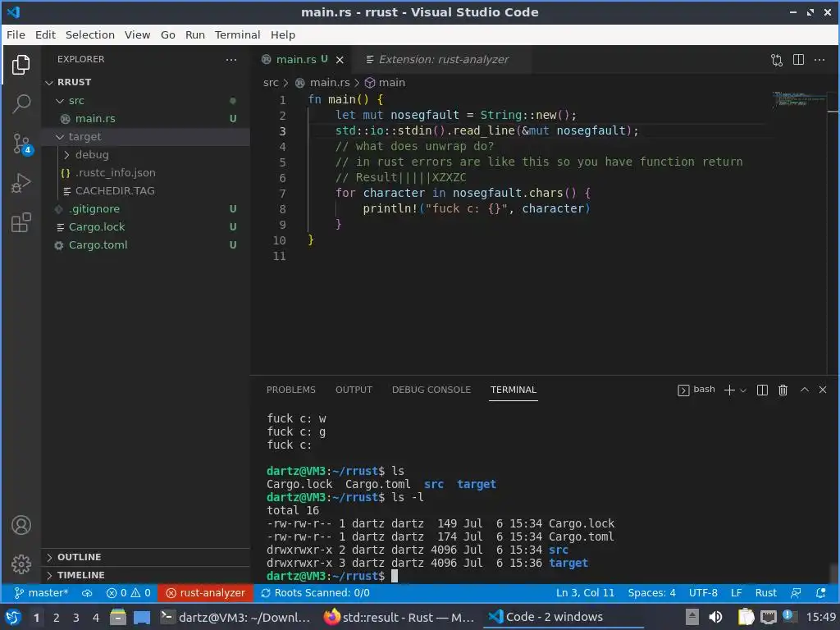Maximize the panel with up chevron
This screenshot has height=630, width=840.
tap(804, 390)
